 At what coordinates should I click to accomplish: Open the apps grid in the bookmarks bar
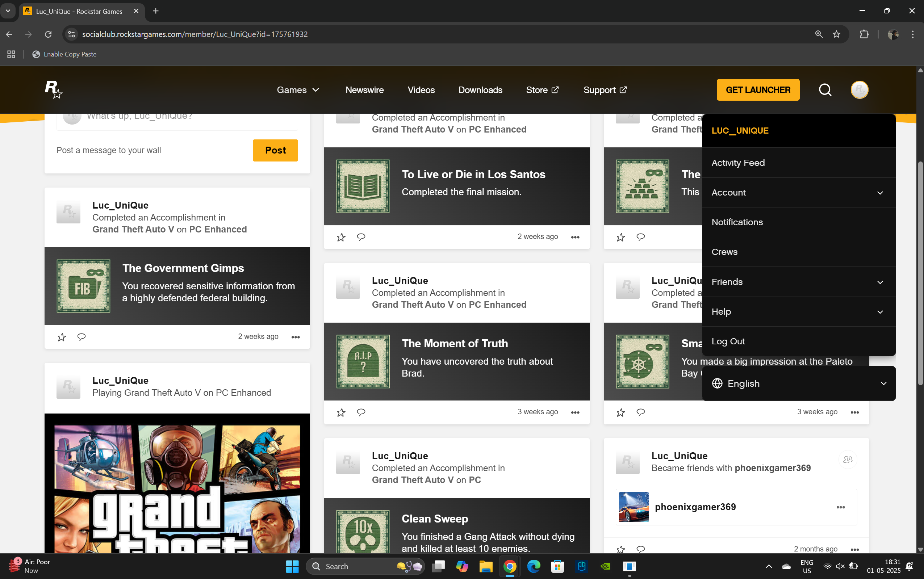11,54
